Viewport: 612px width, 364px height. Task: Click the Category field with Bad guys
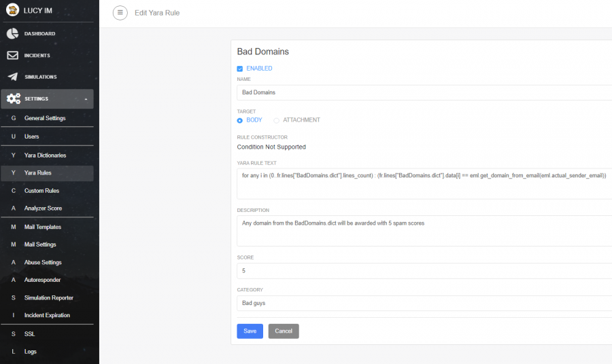click(422, 303)
